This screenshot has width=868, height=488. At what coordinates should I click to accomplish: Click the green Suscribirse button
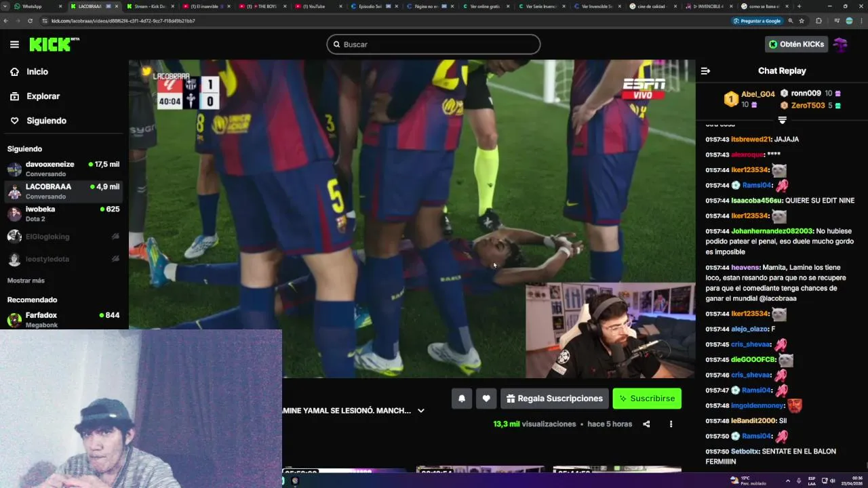pos(647,399)
